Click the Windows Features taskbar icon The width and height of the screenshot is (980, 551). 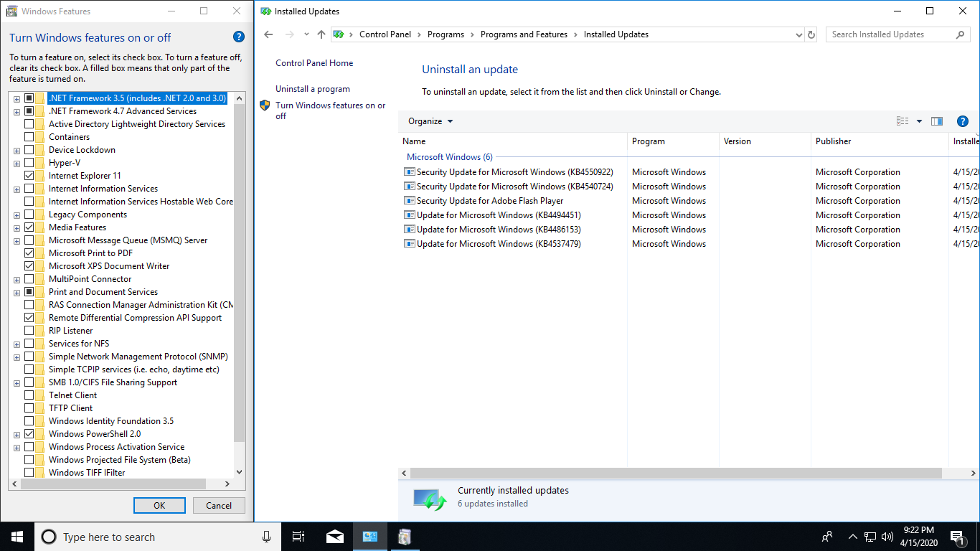coord(405,537)
